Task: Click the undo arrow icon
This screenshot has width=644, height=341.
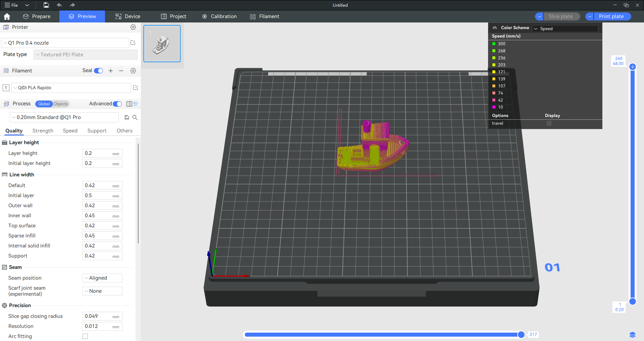Action: tap(59, 5)
